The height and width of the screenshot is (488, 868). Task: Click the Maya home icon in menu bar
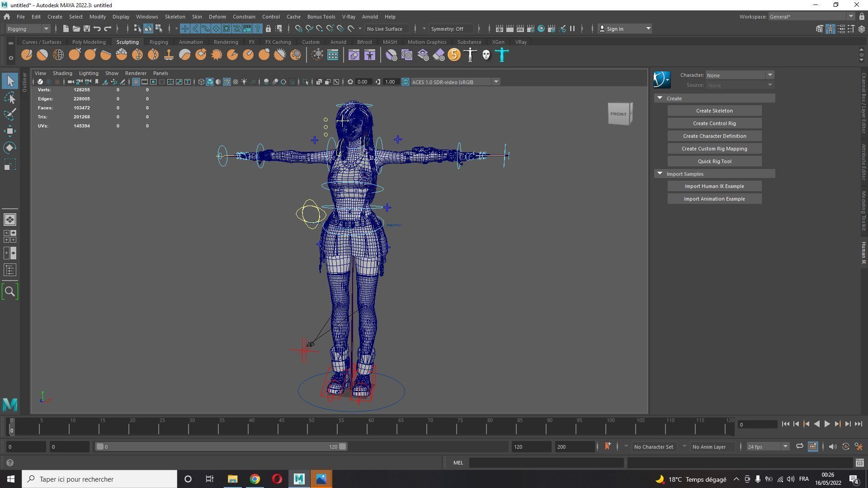(7, 17)
